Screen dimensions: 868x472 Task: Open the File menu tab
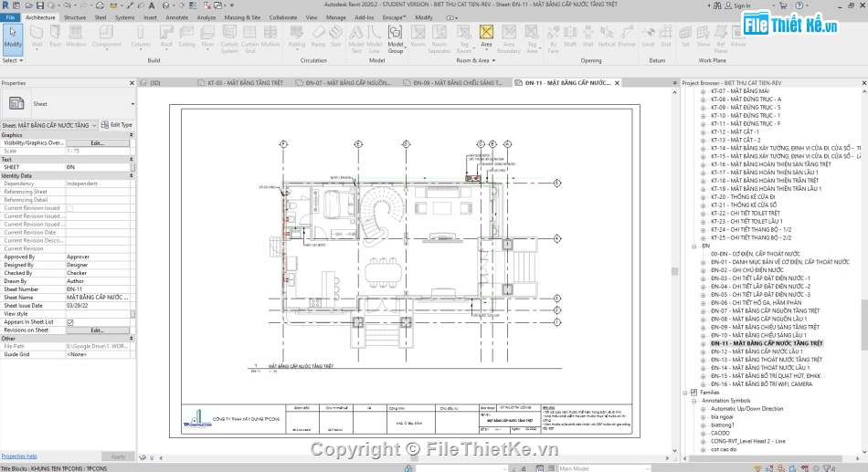click(x=10, y=17)
